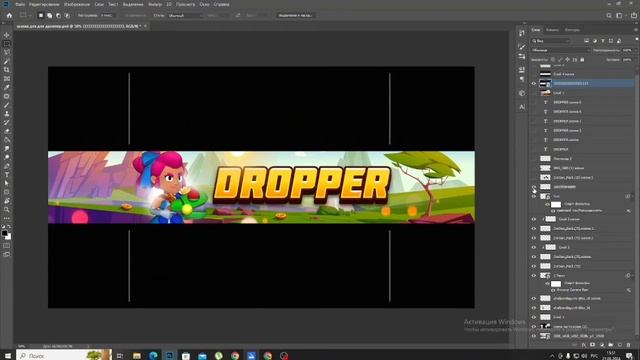Select the Eraser tool
Viewport: 640px width, 360px height.
click(7, 131)
